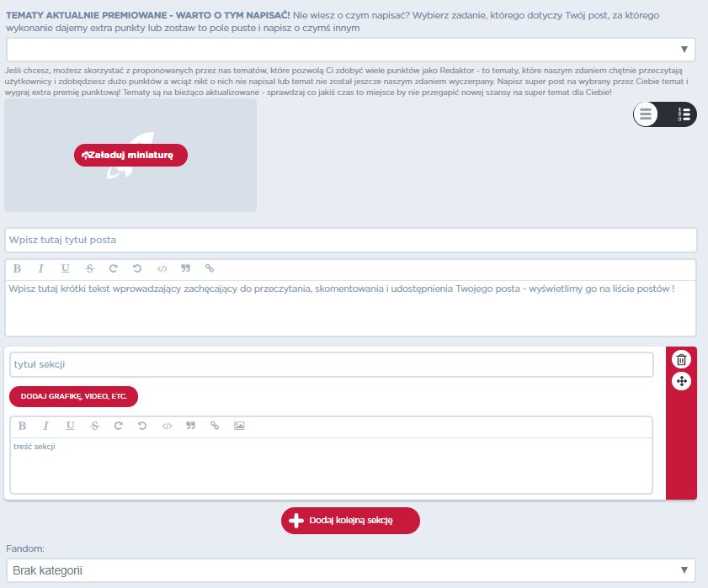Delete the section with trash icon
Image resolution: width=708 pixels, height=588 pixels.
pyautogui.click(x=681, y=360)
